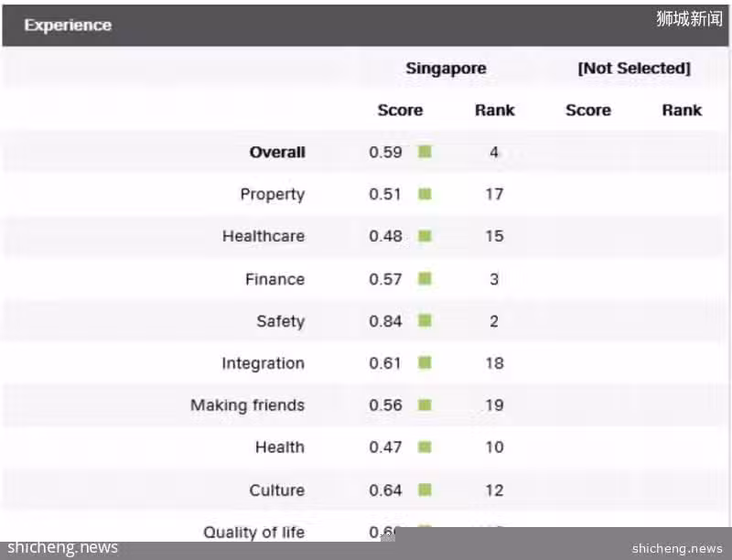Click the Making friends score 0.56
The height and width of the screenshot is (560, 732).
pyautogui.click(x=385, y=405)
